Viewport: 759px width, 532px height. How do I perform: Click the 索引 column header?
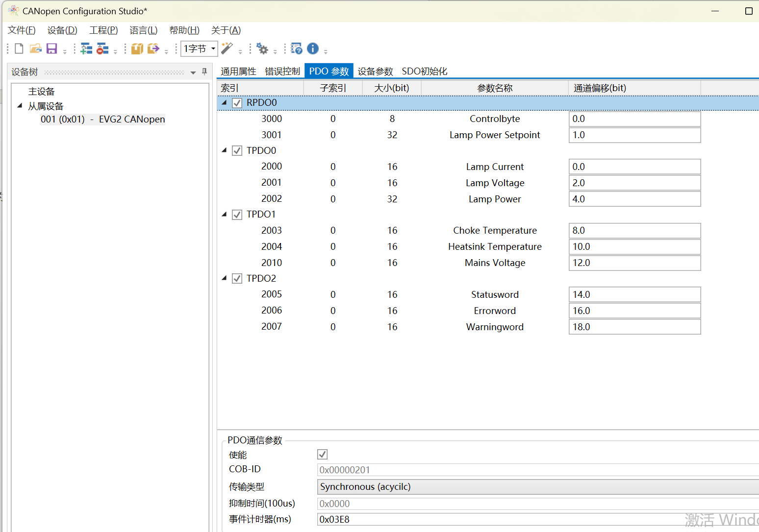tap(260, 88)
